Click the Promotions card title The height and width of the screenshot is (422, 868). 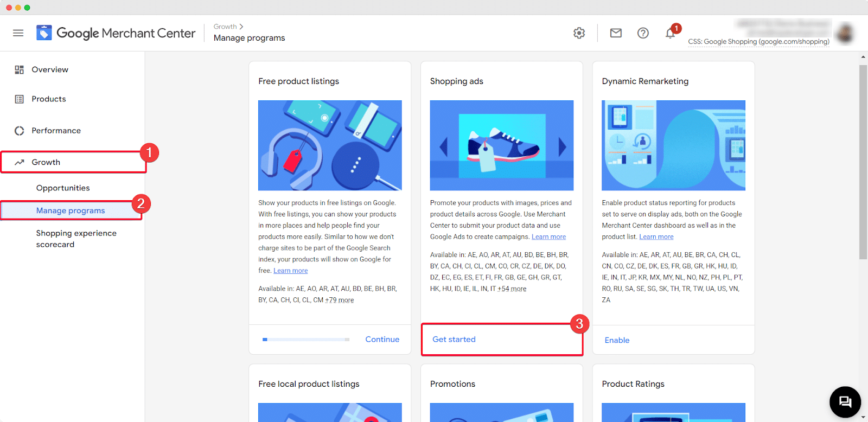452,384
